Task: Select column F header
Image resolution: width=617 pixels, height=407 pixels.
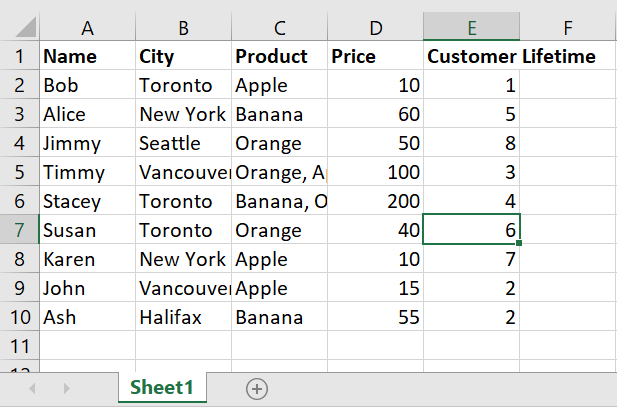Action: pyautogui.click(x=567, y=27)
